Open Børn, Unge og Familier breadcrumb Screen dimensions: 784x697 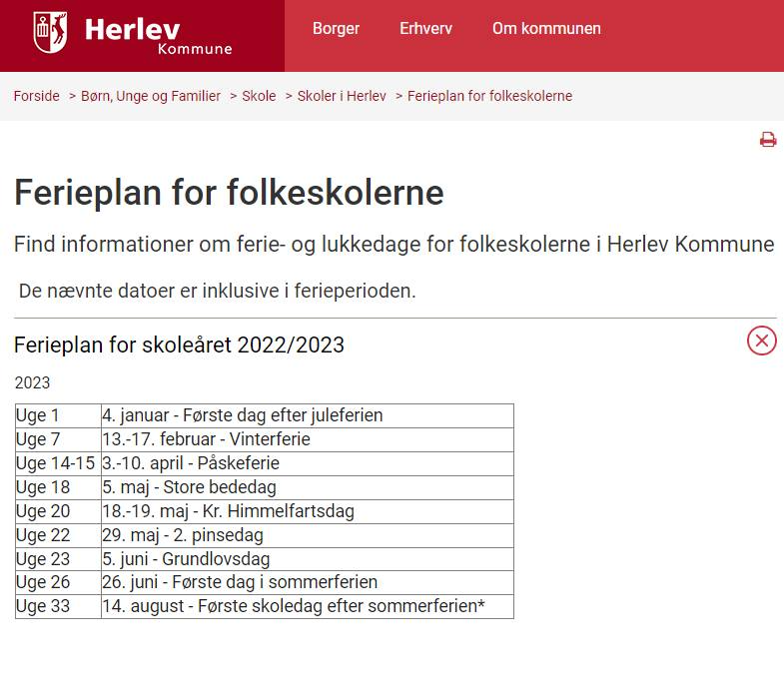pos(151,96)
